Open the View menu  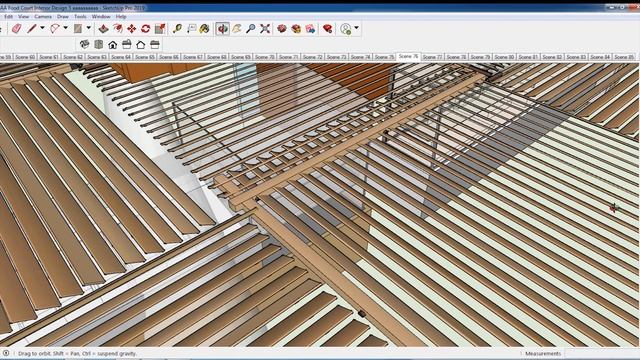click(x=24, y=17)
